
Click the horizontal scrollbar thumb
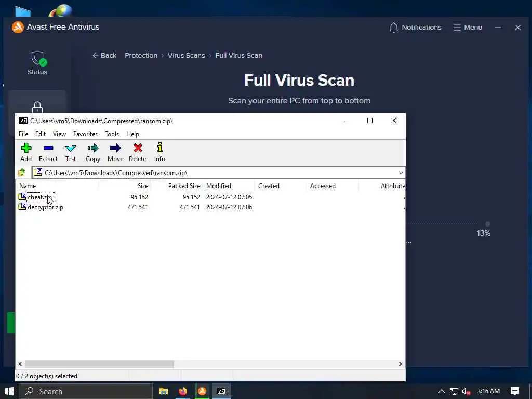tap(99, 364)
